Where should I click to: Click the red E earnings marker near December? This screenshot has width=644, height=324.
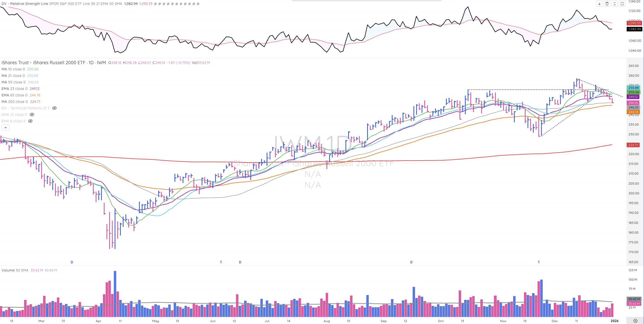[539, 262]
